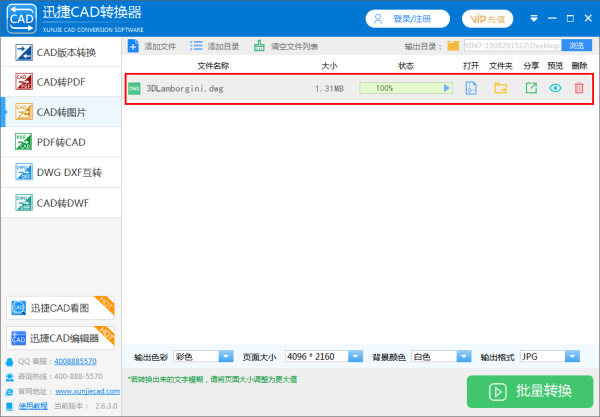The height and width of the screenshot is (417, 600).
Task: Select CAD转图片 in the sidebar
Action: (61, 112)
